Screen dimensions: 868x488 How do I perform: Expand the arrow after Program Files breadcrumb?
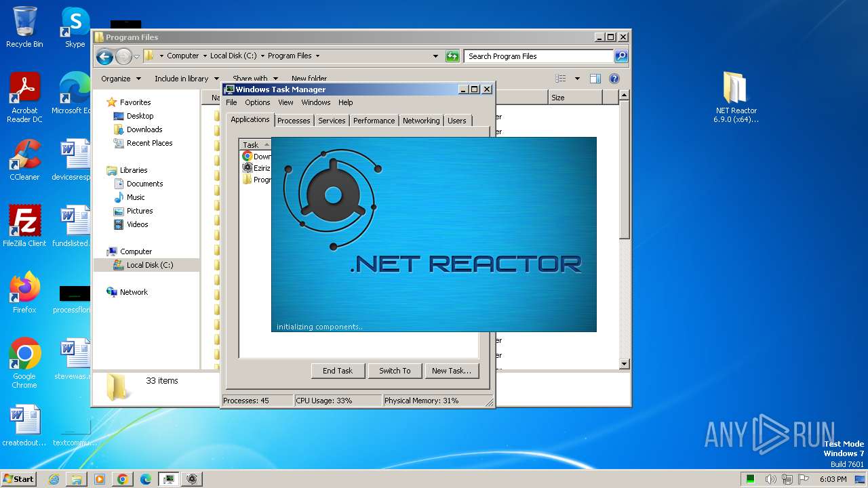tap(317, 56)
